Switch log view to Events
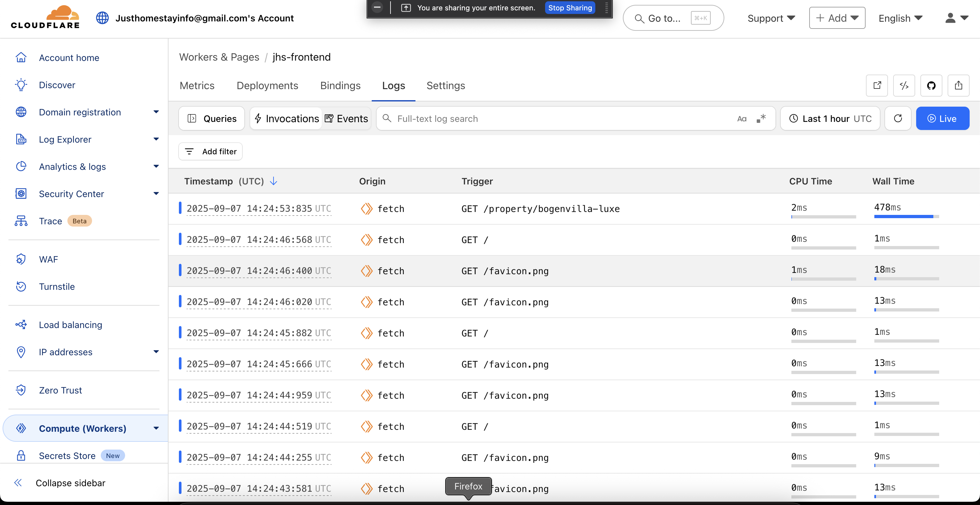This screenshot has height=505, width=980. 346,119
